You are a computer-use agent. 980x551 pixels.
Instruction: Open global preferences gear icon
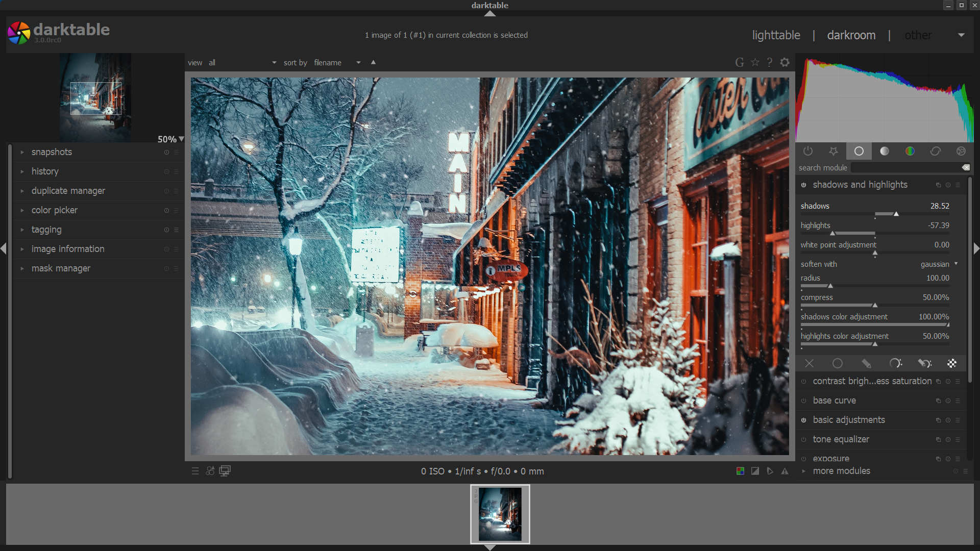[x=785, y=62]
